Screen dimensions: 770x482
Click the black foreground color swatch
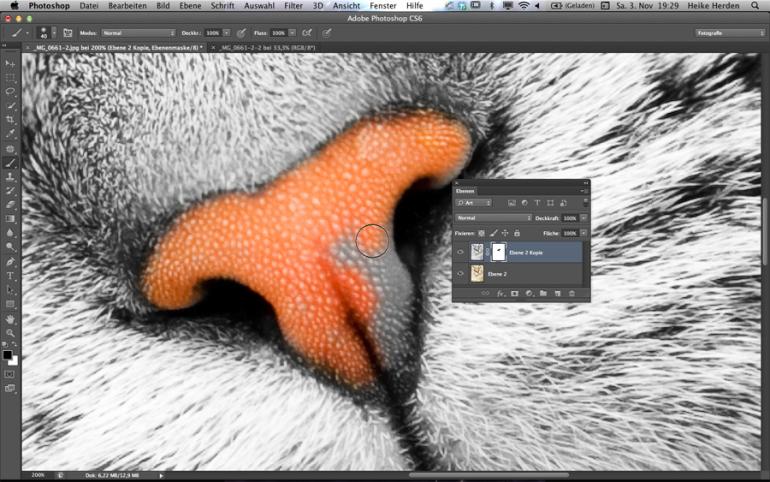[7, 354]
